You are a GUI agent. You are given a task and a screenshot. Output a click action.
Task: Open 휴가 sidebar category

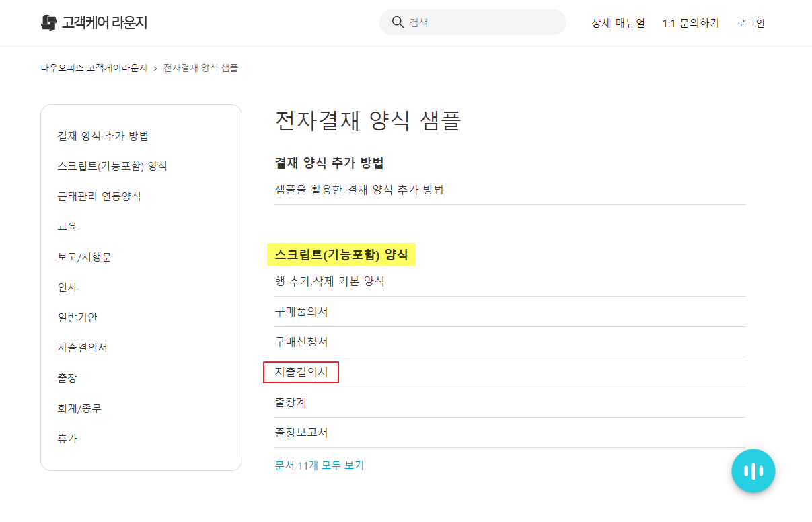tap(67, 439)
